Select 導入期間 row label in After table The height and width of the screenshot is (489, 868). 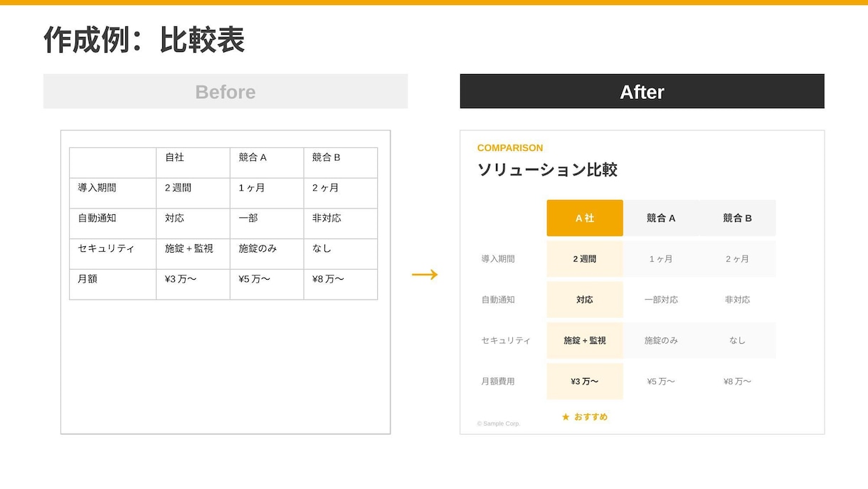(498, 259)
